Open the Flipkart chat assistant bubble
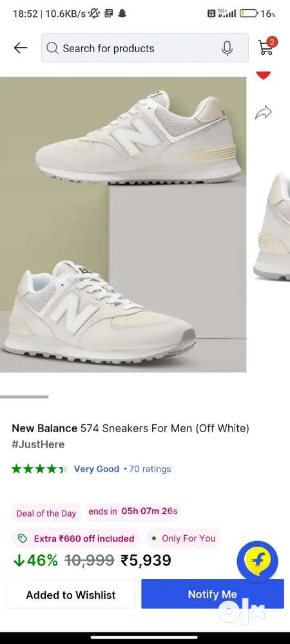This screenshot has height=644, width=290. [258, 561]
